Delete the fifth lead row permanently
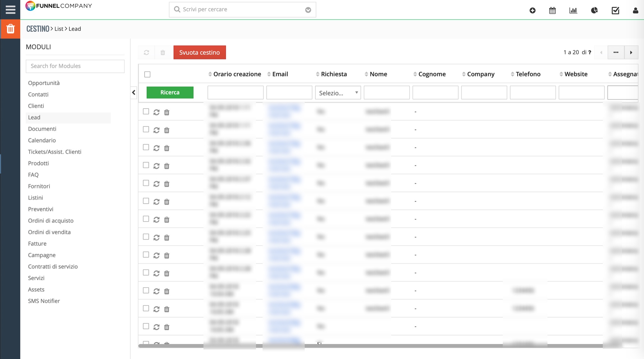 pyautogui.click(x=167, y=184)
